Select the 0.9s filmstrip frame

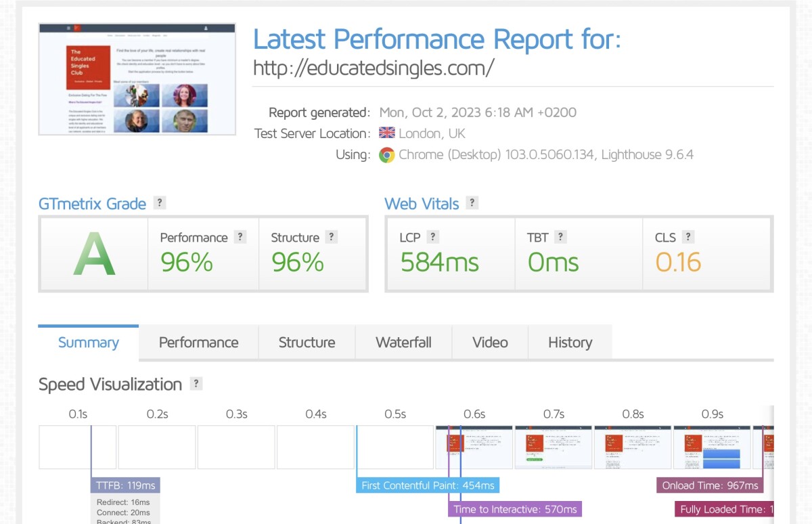(x=712, y=447)
